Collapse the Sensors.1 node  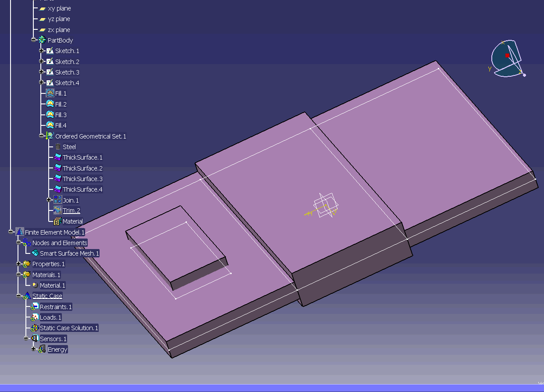click(26, 339)
